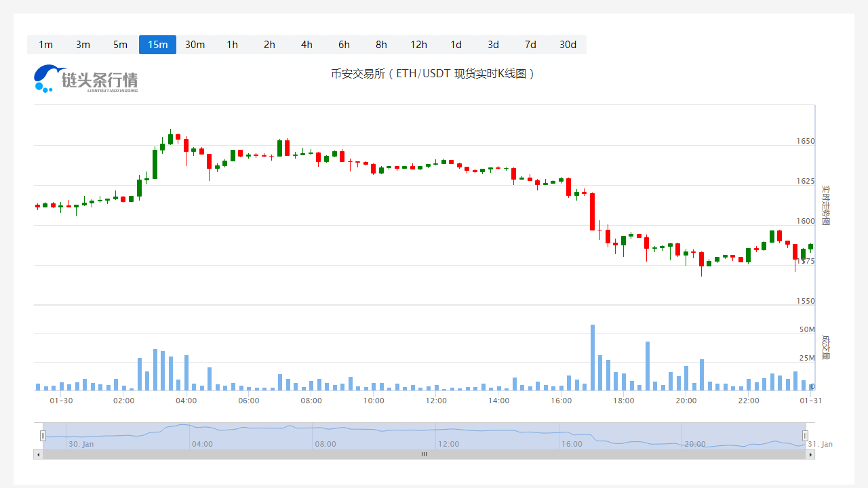Select the 1m interval tab

pyautogui.click(x=45, y=45)
